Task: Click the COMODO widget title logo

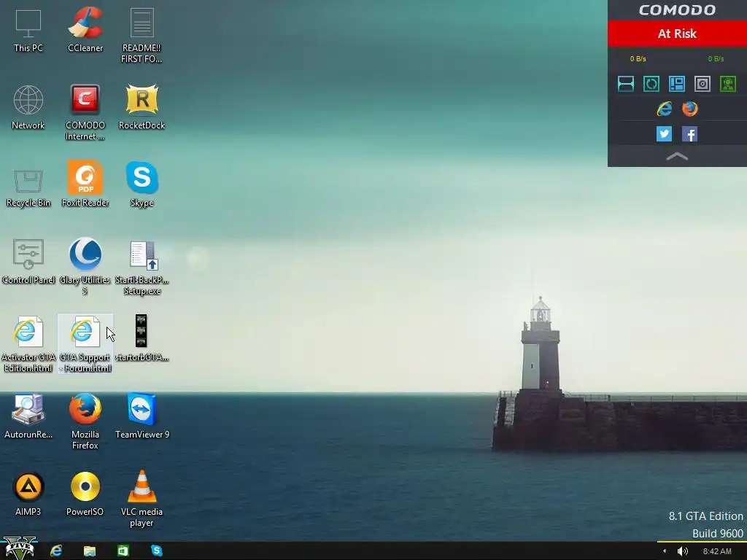Action: (677, 10)
